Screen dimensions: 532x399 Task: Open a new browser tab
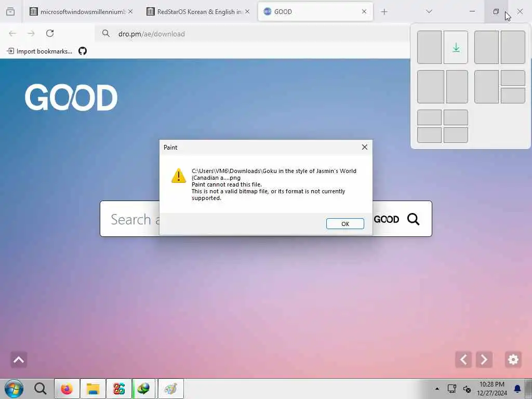click(384, 12)
